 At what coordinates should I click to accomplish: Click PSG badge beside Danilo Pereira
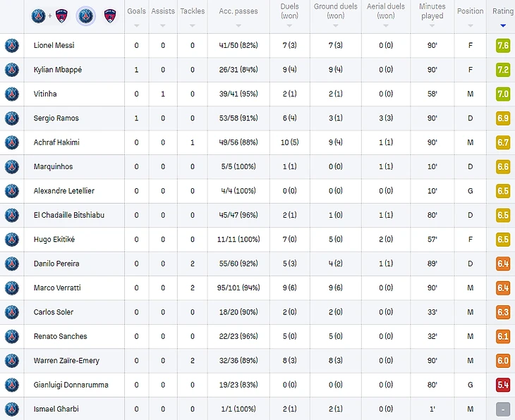(x=12, y=264)
